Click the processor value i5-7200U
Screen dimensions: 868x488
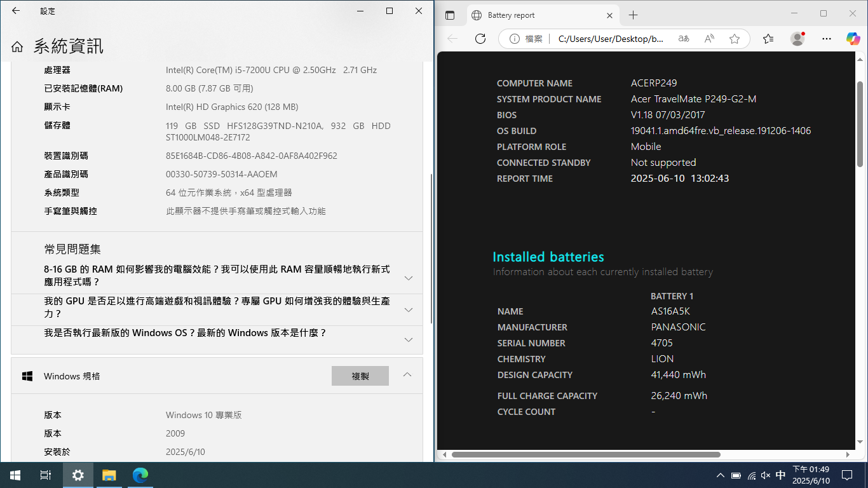271,70
